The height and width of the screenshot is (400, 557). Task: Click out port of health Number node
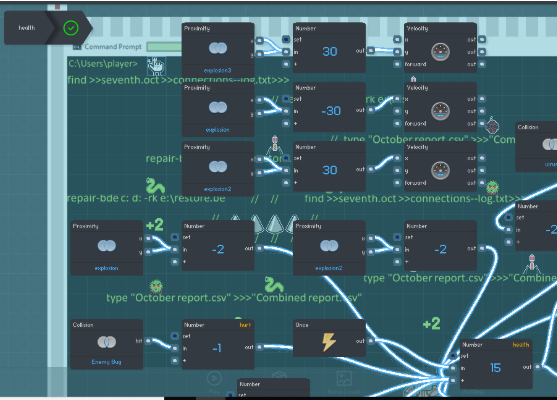click(538, 367)
